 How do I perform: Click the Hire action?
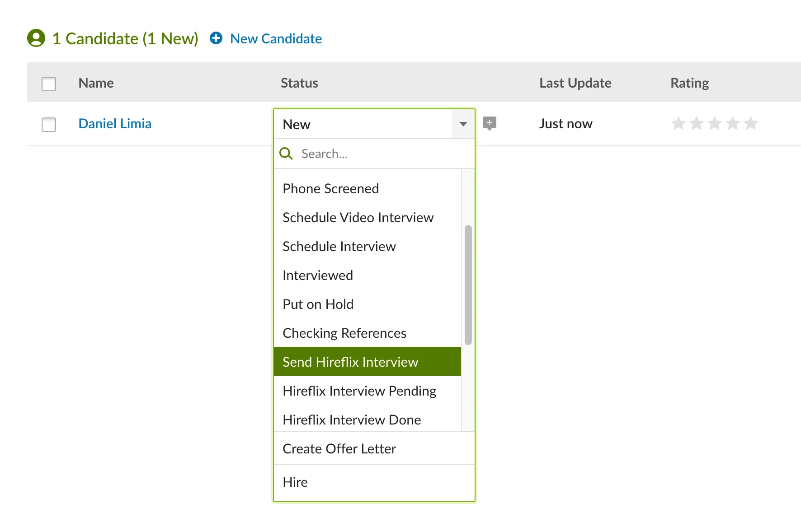point(374,482)
